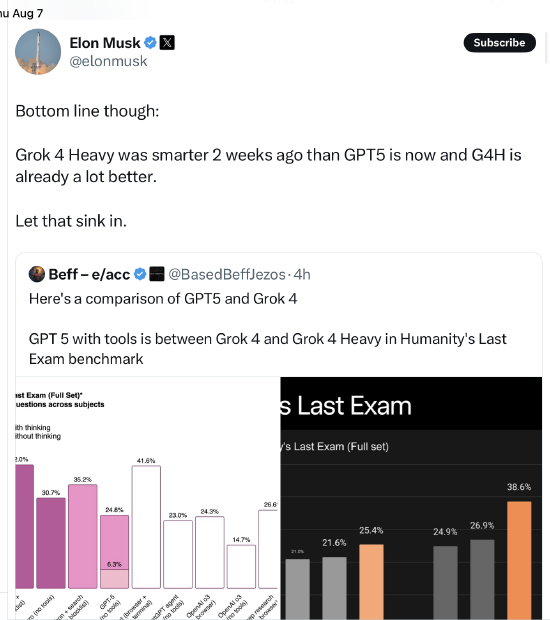Click the black affiliate badge next to Beff
The image size is (550, 620).
coord(157,274)
